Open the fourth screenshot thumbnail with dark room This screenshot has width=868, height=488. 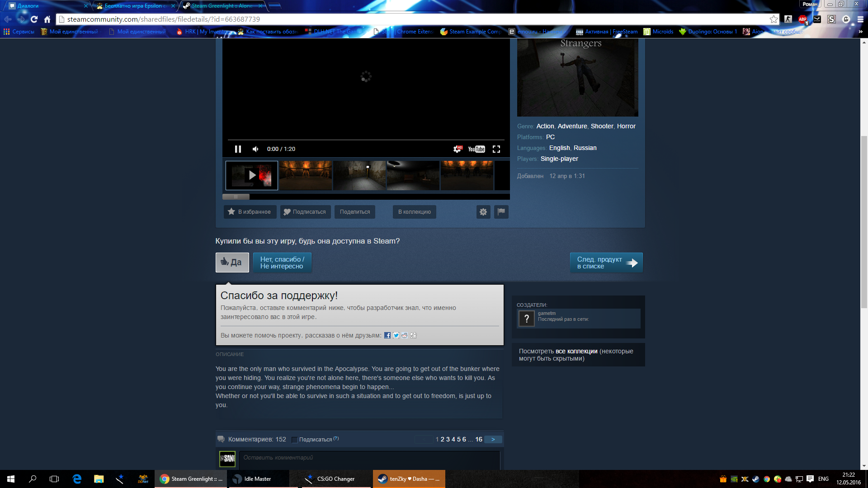tap(413, 175)
